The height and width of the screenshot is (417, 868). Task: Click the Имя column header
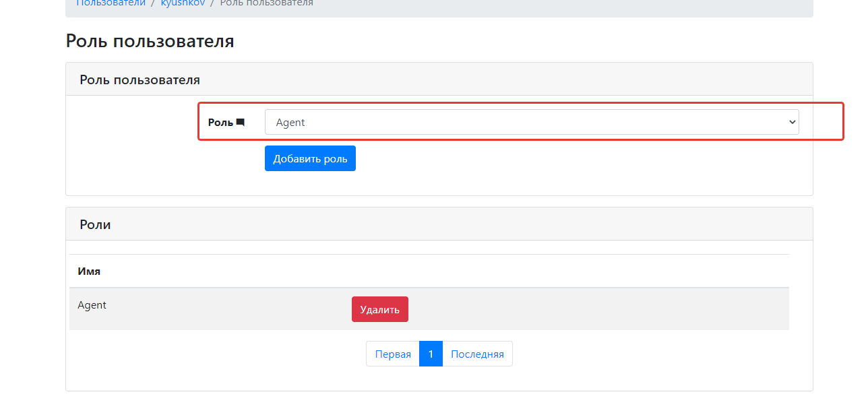[x=89, y=271]
